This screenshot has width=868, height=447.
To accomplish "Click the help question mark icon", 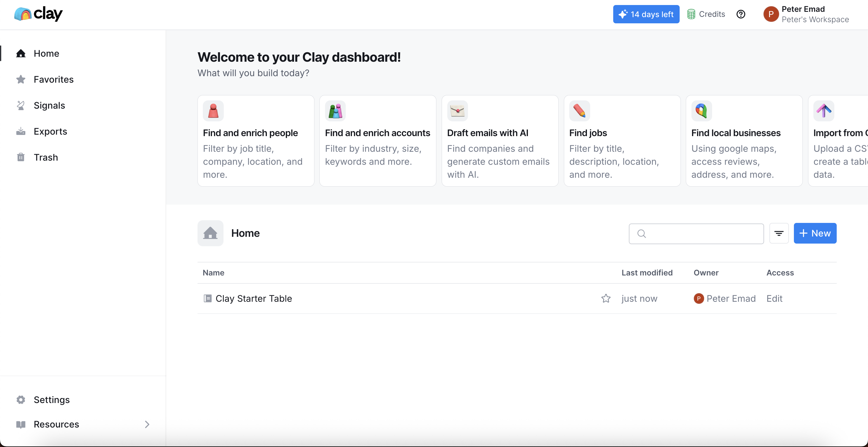I will tap(741, 14).
